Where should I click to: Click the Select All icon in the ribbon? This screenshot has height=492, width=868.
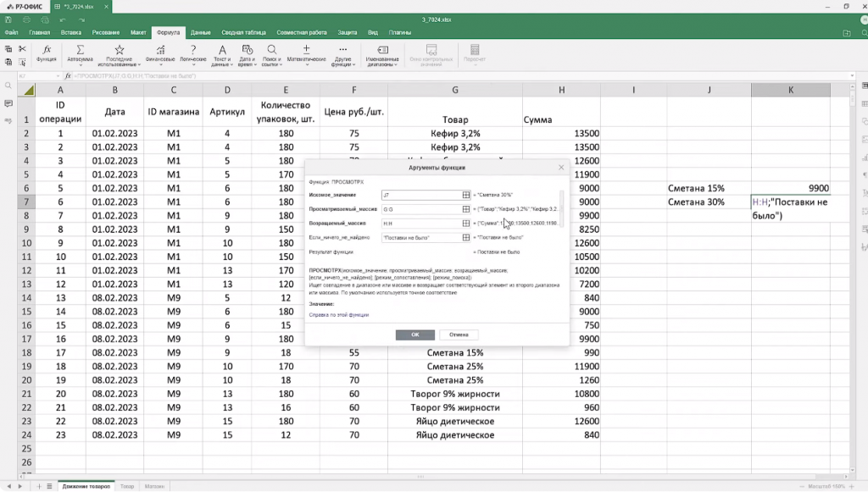[22, 62]
